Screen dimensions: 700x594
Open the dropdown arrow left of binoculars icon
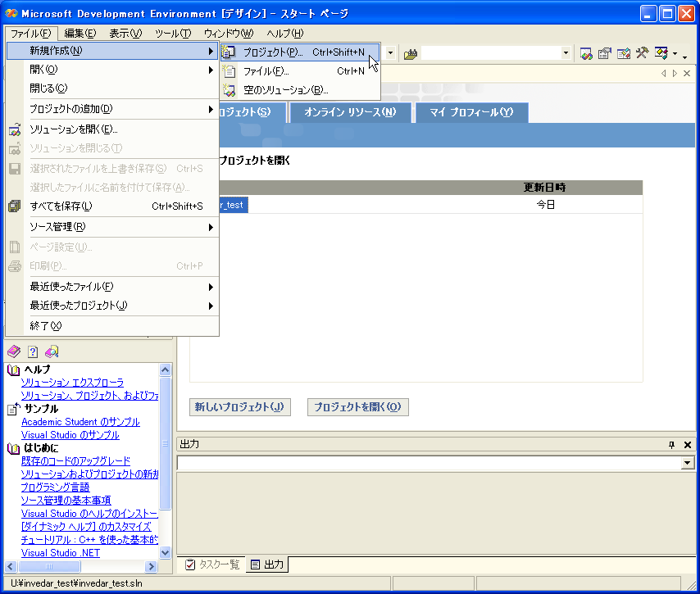[391, 53]
